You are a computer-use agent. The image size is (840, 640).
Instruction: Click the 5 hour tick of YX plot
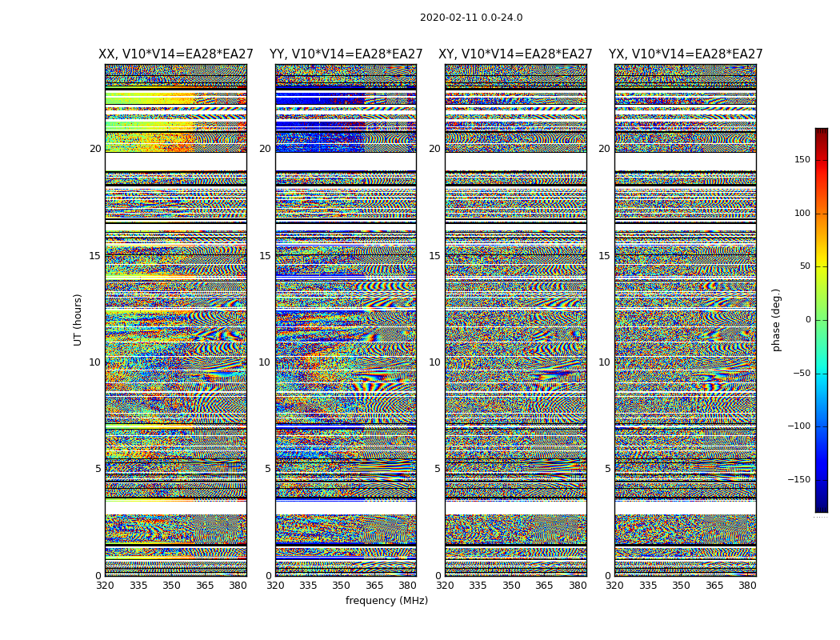tap(607, 469)
